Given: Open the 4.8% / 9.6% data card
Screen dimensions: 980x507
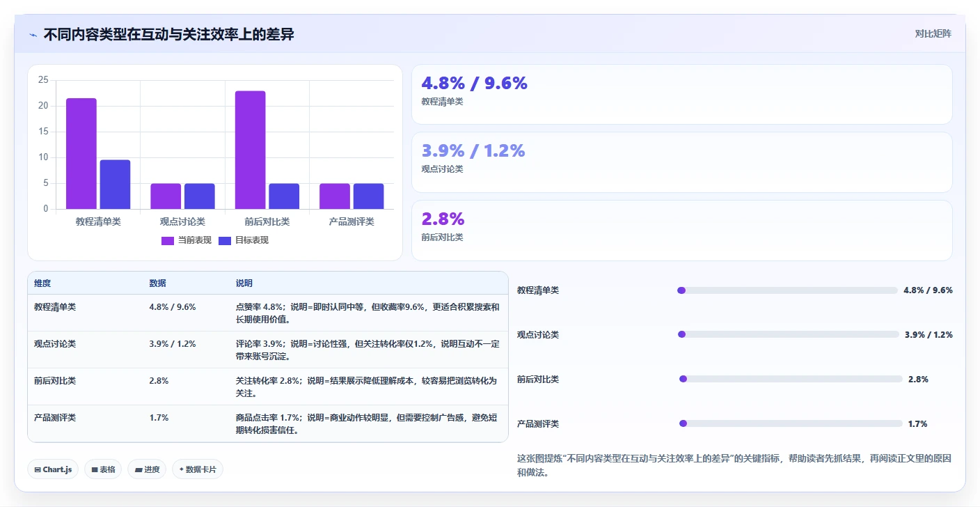Looking at the screenshot, I should 682,95.
